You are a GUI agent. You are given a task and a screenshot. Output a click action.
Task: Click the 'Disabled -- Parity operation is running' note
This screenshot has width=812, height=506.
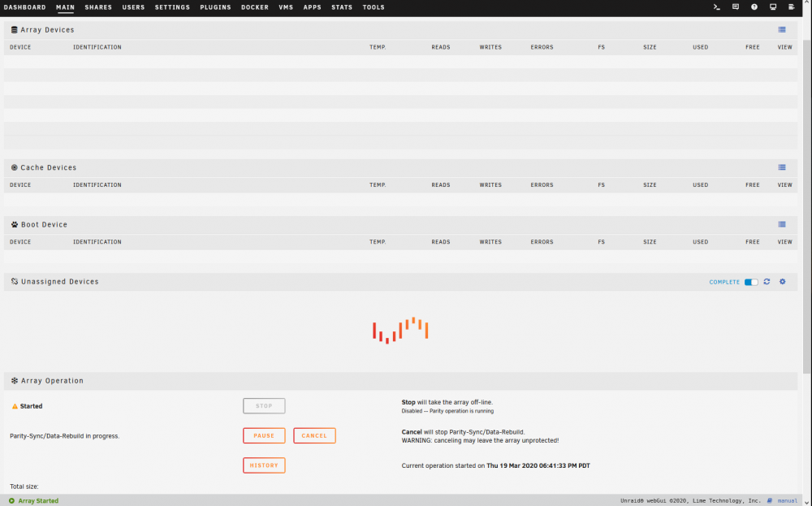click(447, 411)
